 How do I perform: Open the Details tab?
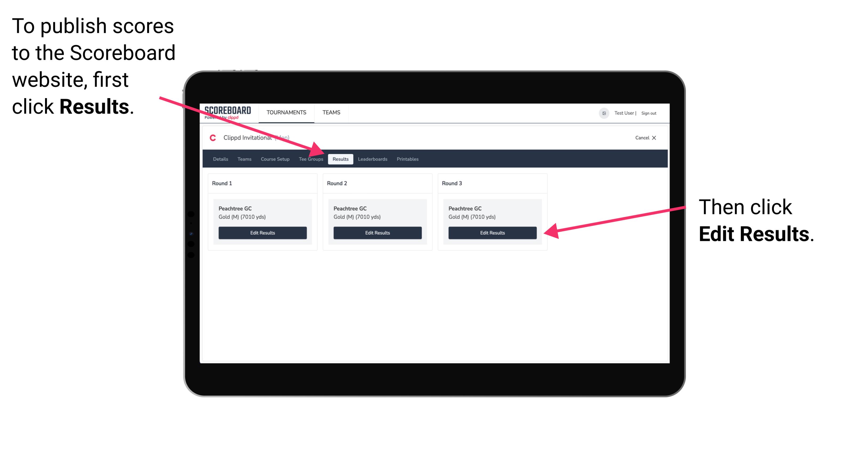tap(221, 159)
